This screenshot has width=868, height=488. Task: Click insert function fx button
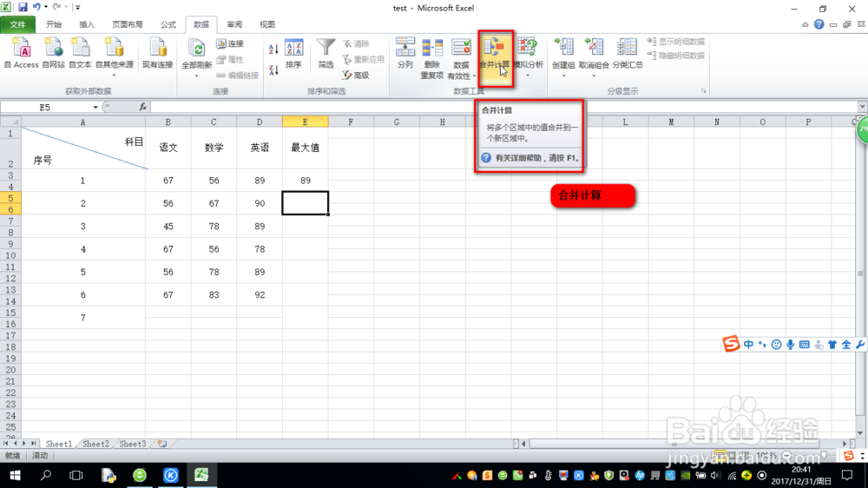(x=143, y=107)
